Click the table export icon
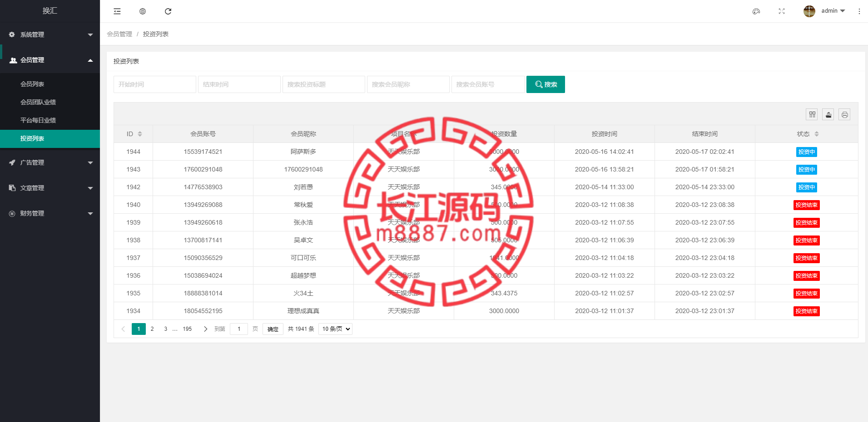Screen dimensions: 868x422 pyautogui.click(x=828, y=115)
